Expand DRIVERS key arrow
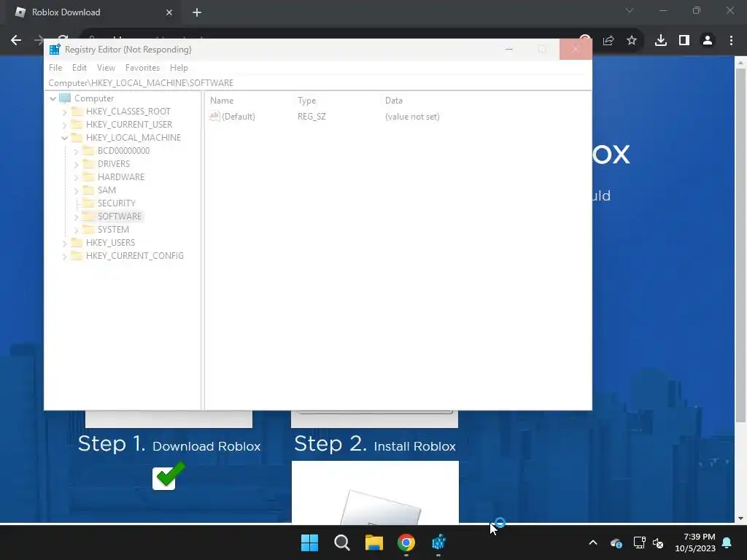 pyautogui.click(x=76, y=164)
